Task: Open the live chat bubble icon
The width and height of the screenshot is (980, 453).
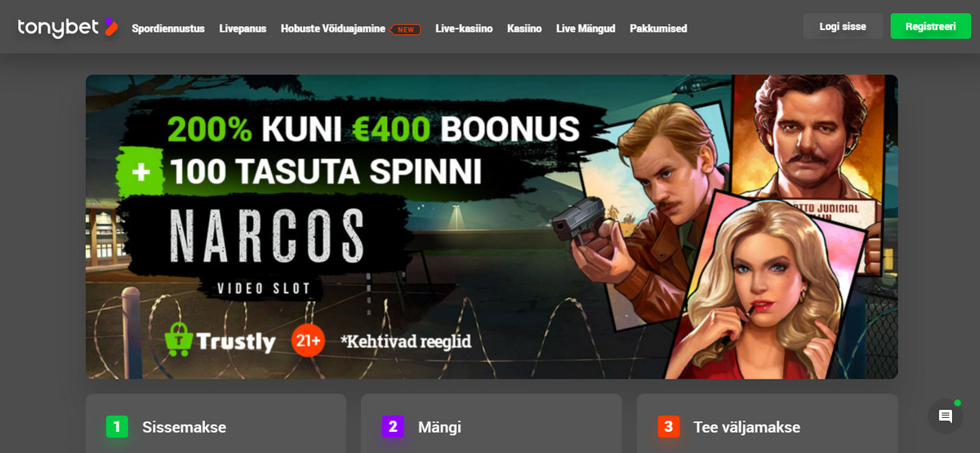Action: click(946, 416)
